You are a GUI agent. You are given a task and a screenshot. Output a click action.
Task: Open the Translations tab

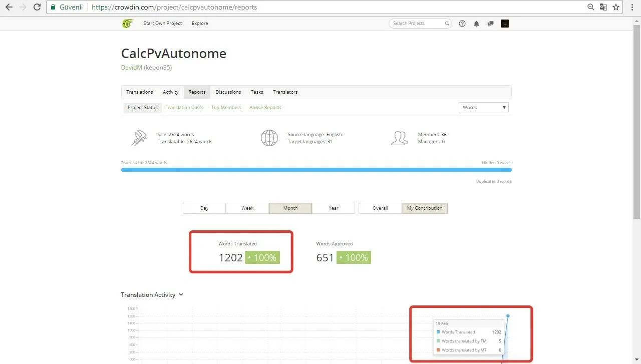pos(140,92)
